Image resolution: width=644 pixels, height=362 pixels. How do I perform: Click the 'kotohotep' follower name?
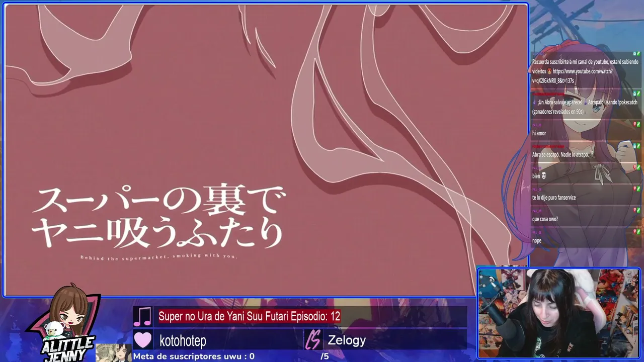183,340
